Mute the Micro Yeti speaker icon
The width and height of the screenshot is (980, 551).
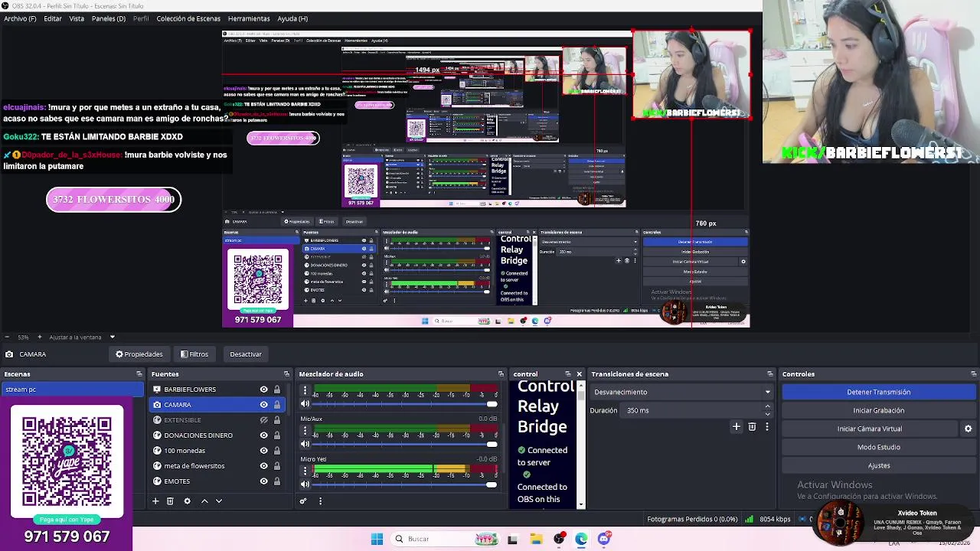click(305, 484)
